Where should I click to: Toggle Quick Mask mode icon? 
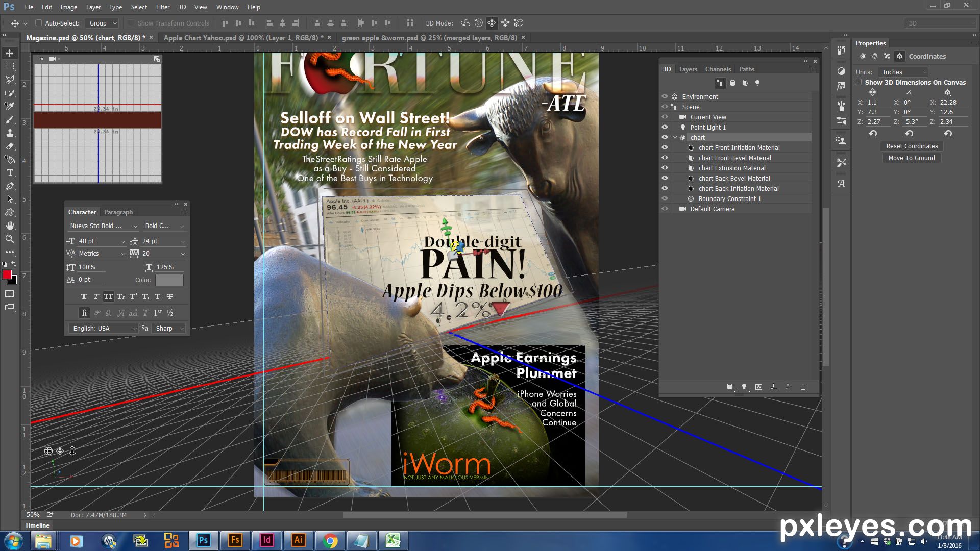pos(10,294)
